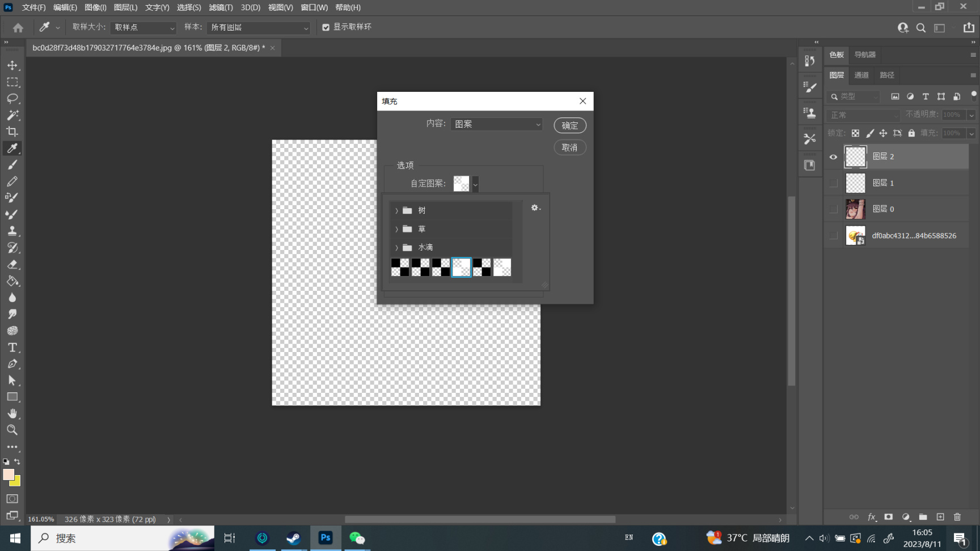Show 图层 1 layer visibility
The height and width of the screenshot is (551, 980).
(x=833, y=183)
